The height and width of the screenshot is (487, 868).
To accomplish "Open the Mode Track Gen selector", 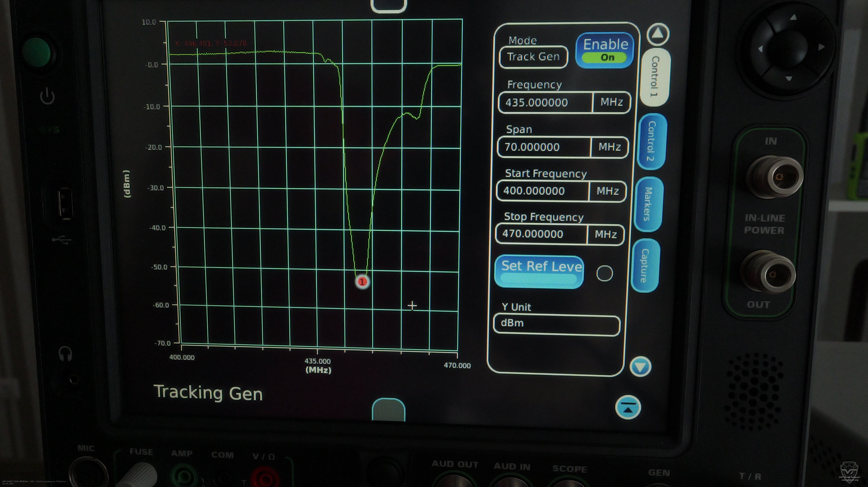I will tap(533, 57).
